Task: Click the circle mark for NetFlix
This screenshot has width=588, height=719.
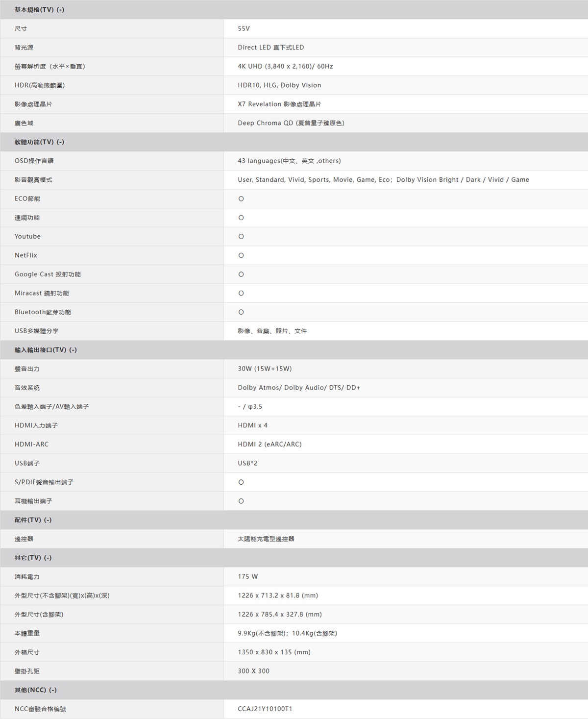Action: 241,256
